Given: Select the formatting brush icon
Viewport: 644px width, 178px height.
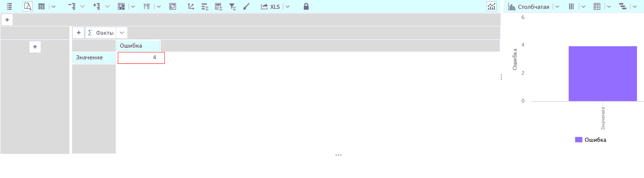Looking at the screenshot, I should click(x=246, y=7).
